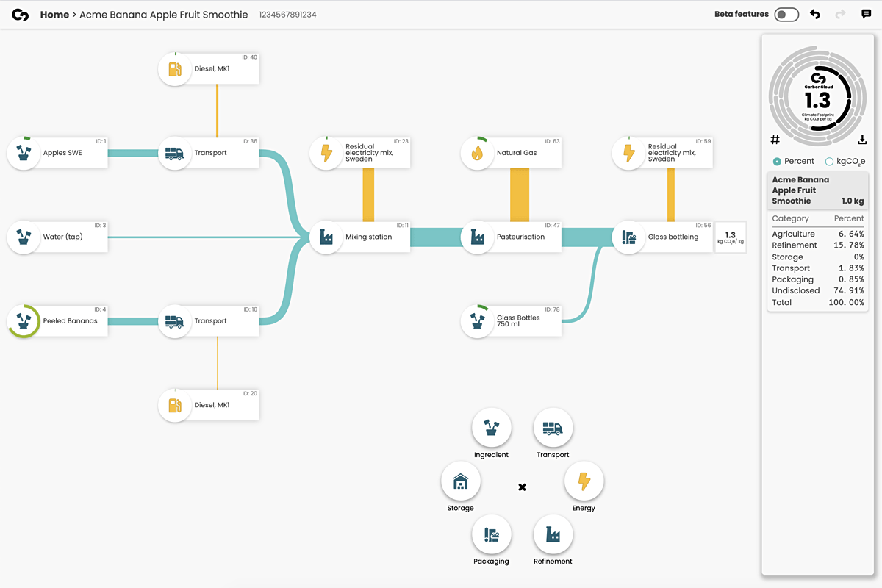Add a Storage node from radial menu
The height and width of the screenshot is (588, 882).
[460, 481]
